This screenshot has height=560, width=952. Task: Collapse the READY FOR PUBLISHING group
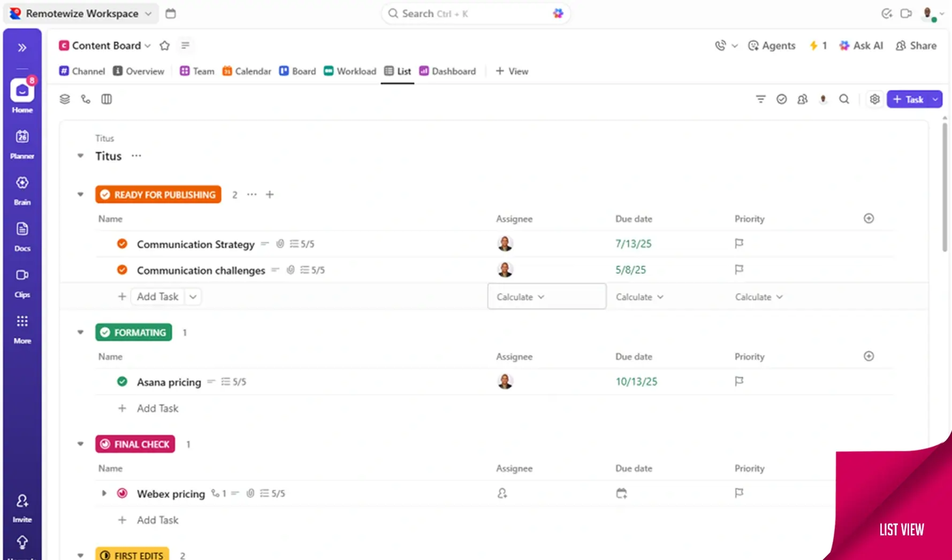click(80, 195)
